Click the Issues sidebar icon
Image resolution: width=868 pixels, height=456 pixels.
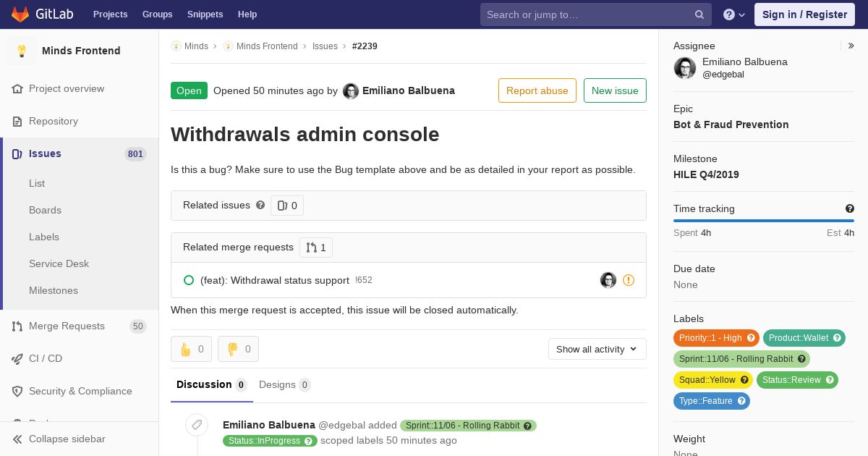click(17, 154)
